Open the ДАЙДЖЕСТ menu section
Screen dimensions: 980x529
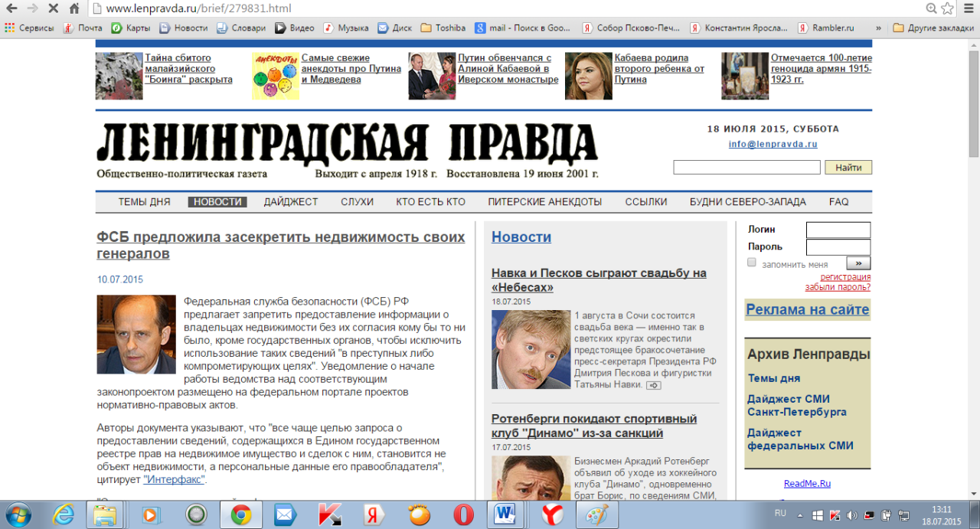(291, 202)
